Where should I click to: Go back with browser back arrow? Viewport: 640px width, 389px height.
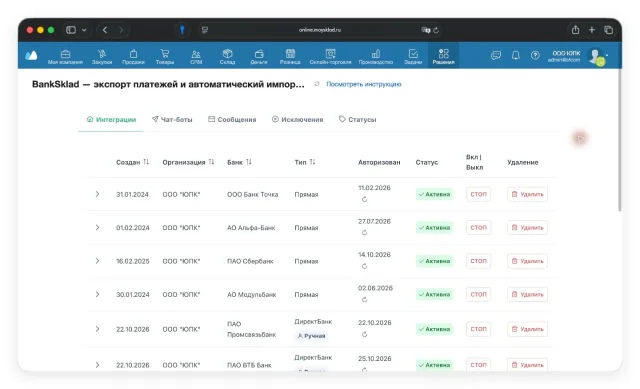[x=105, y=30]
